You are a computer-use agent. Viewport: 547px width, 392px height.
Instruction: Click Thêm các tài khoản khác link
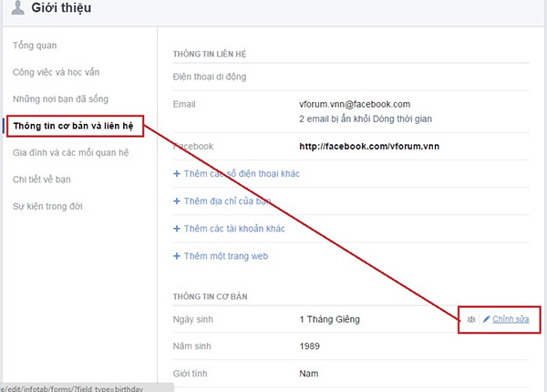coord(234,229)
